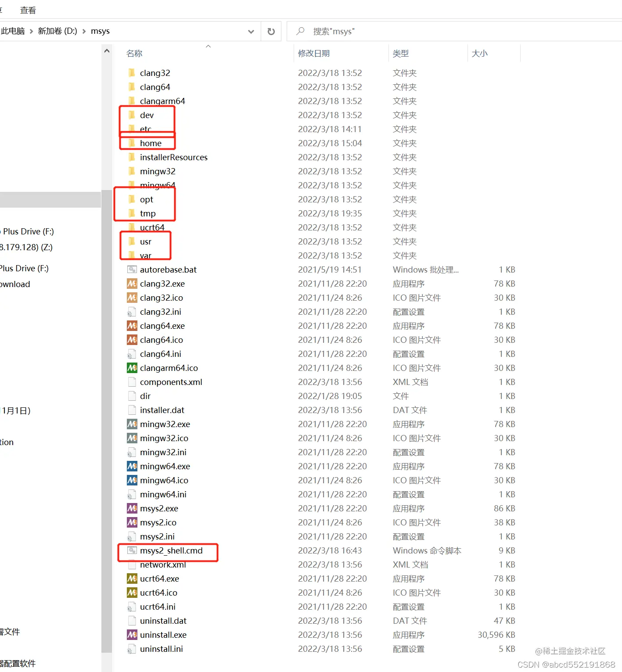The height and width of the screenshot is (672, 622).
Task: Select the clang64.ini file name
Action: (x=161, y=354)
